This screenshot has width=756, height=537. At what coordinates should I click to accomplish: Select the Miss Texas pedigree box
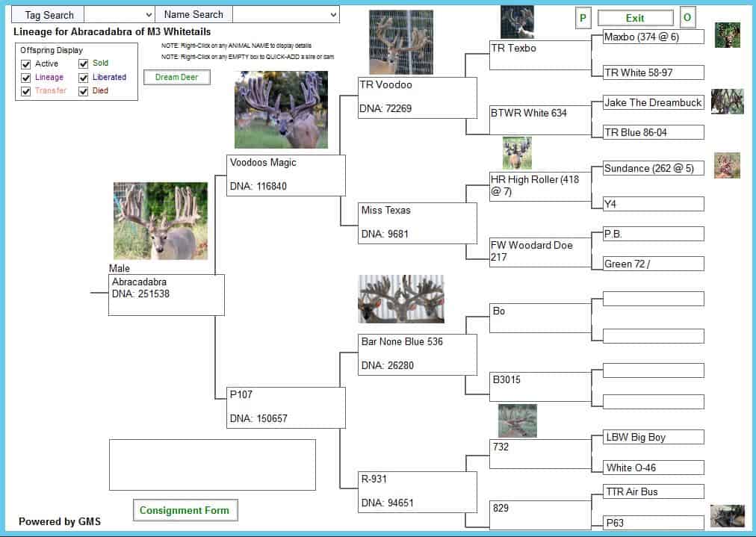click(x=418, y=223)
